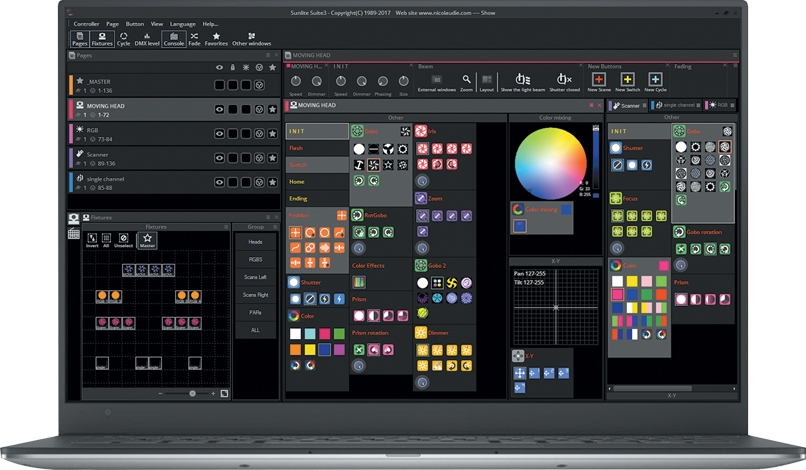Click the Cycle icon in the toolbar
The width and height of the screenshot is (806, 470).
pyautogui.click(x=123, y=38)
